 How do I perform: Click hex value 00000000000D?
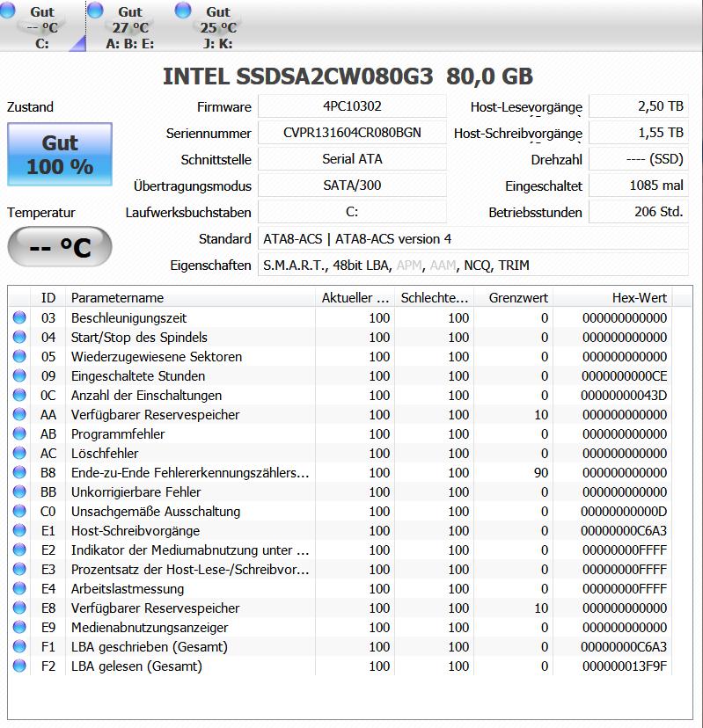624,511
